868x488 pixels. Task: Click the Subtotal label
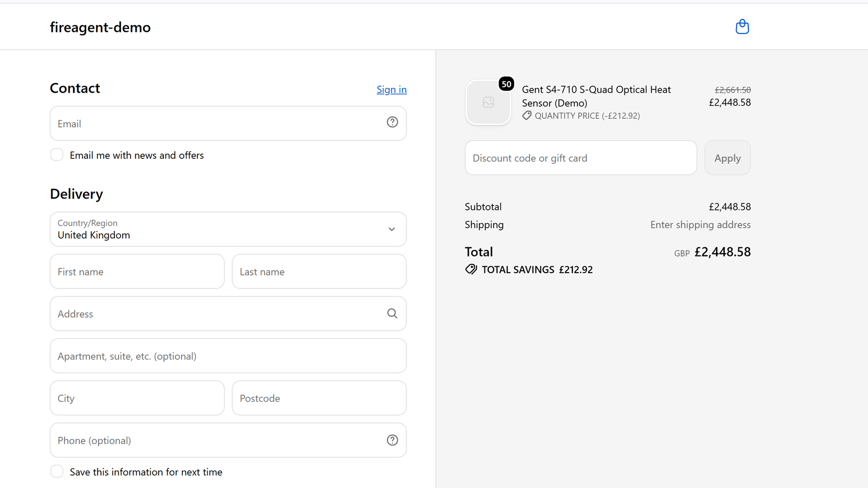click(x=483, y=207)
